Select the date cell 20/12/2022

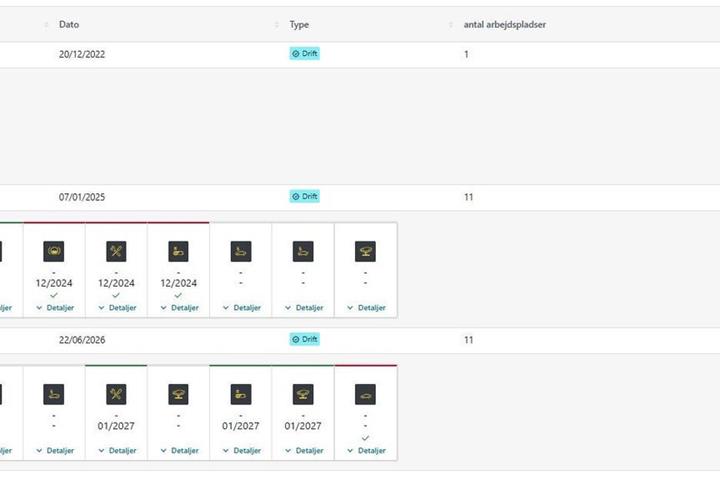point(82,54)
